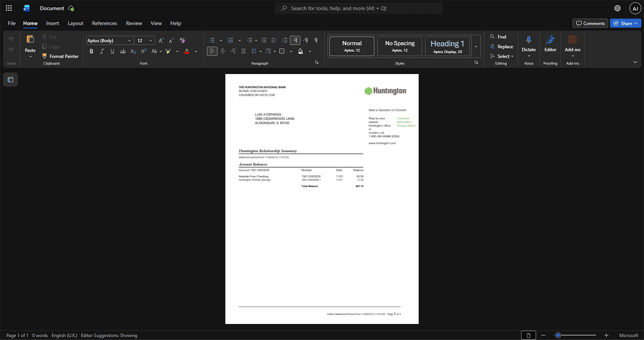The image size is (644, 340).
Task: Open Paragraph dialog launcher
Action: coord(316,63)
